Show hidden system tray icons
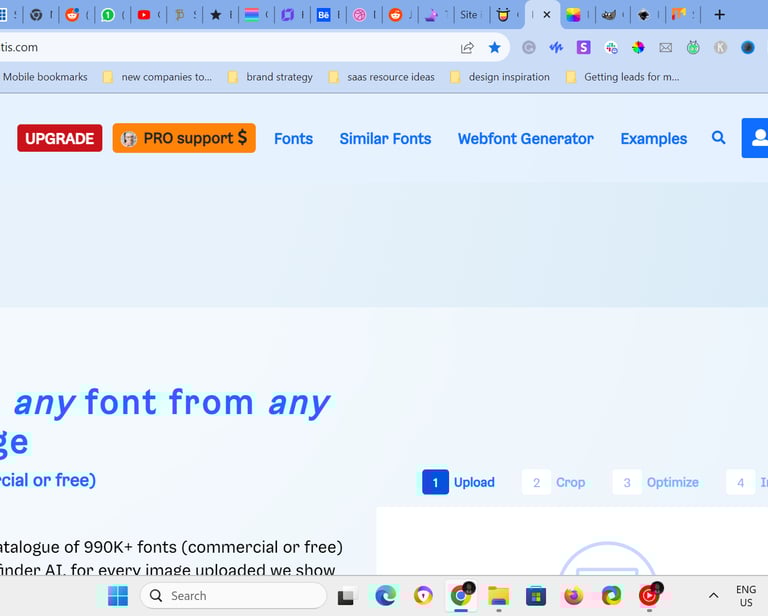 point(714,596)
